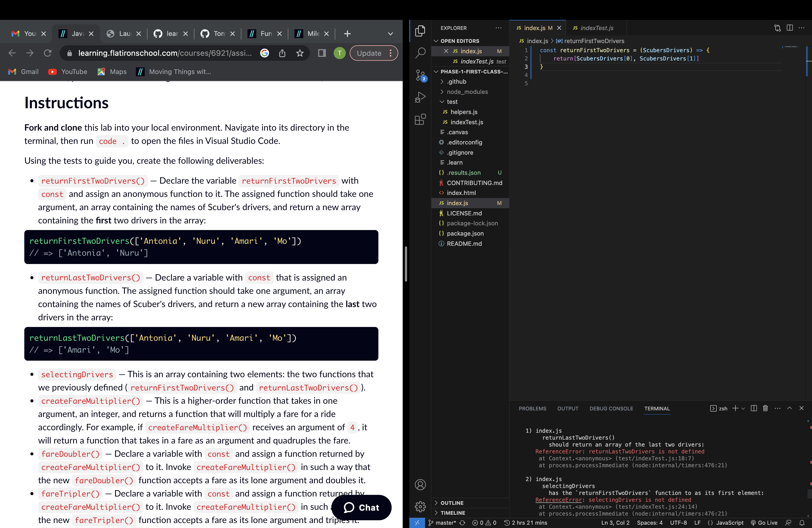Viewport: 812px width, 528px height.
Task: Maximize the terminal panel size
Action: (x=789, y=408)
